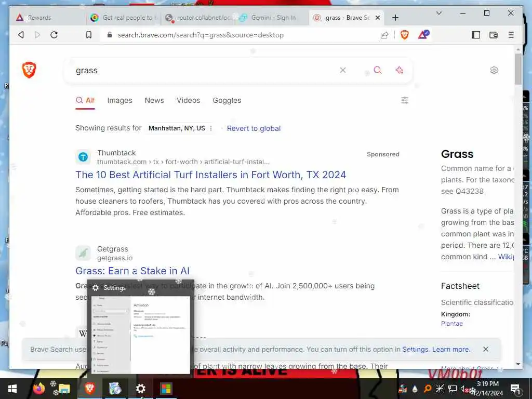Dismiss the Brave Search usage notice

click(x=486, y=349)
